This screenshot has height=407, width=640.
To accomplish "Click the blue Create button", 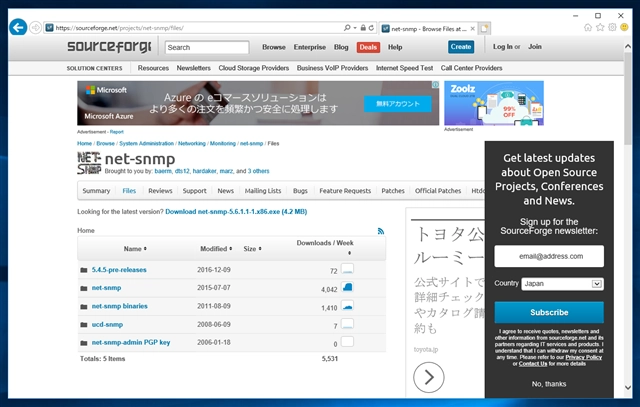I will pyautogui.click(x=461, y=47).
